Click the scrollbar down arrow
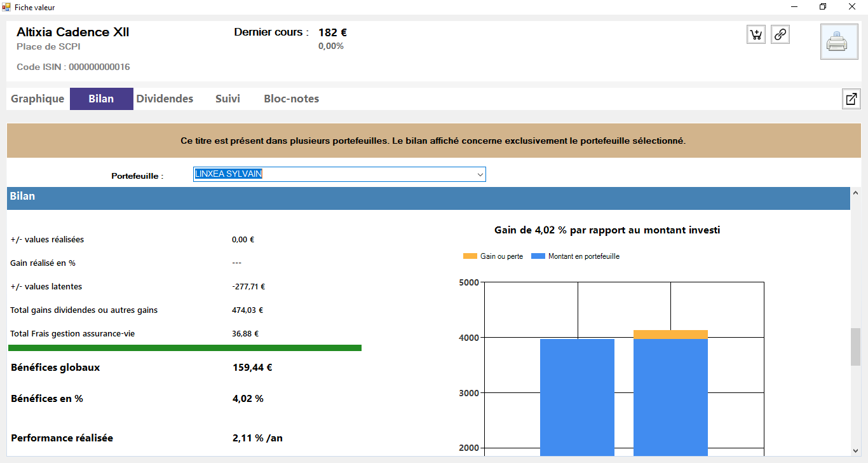The image size is (868, 463). [855, 450]
